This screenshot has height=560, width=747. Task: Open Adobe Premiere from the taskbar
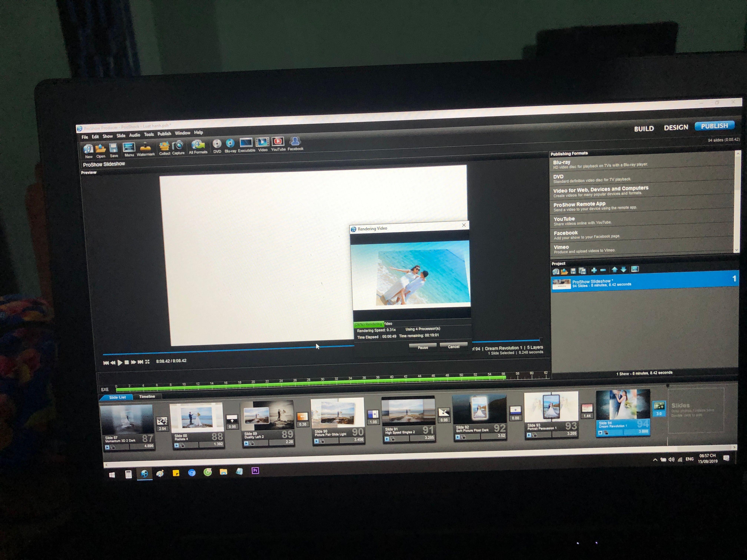click(255, 471)
